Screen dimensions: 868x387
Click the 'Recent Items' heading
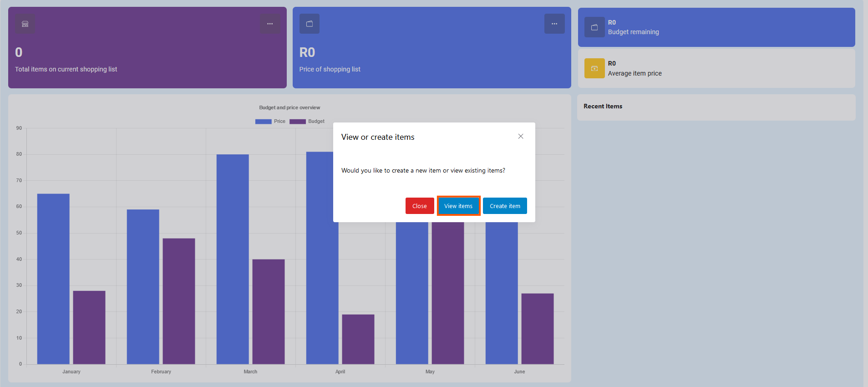603,106
